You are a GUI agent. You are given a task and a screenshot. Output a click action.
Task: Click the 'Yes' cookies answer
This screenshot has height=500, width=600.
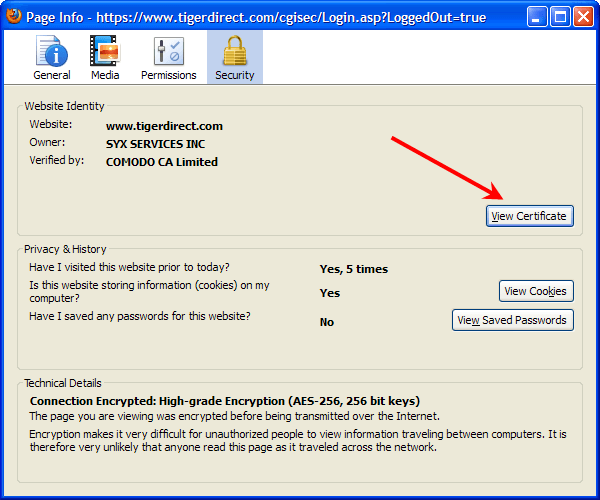[330, 293]
